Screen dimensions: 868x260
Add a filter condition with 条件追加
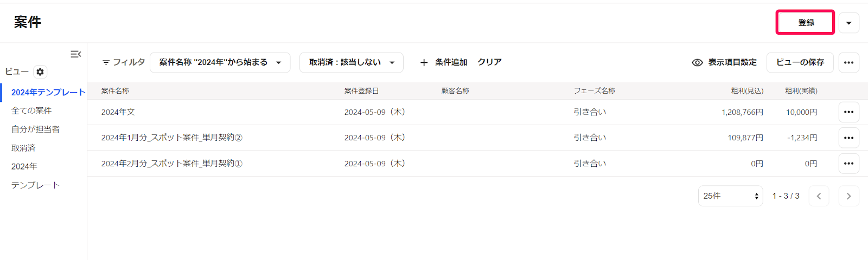(444, 62)
